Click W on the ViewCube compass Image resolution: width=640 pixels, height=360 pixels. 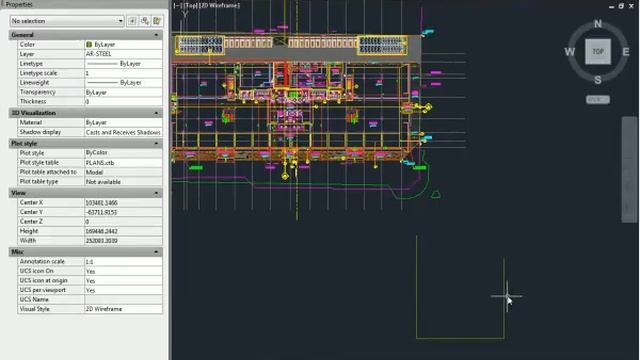click(570, 52)
